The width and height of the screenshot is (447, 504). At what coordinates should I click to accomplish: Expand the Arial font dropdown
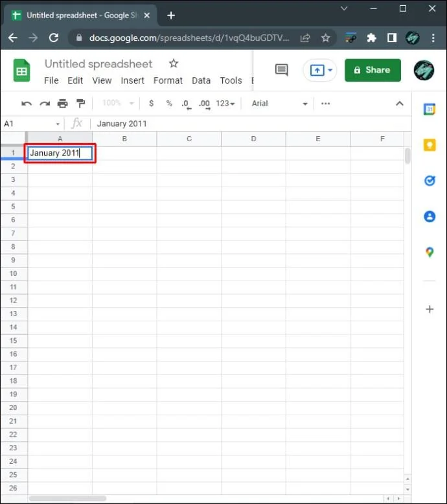[280, 104]
